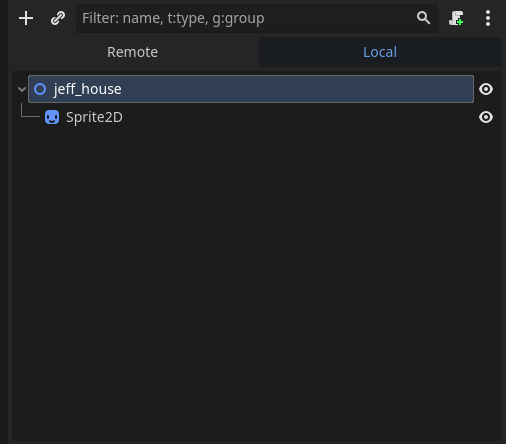506x444 pixels.
Task: Collapse the jeff_house tree with its chevron
Action: tap(22, 89)
